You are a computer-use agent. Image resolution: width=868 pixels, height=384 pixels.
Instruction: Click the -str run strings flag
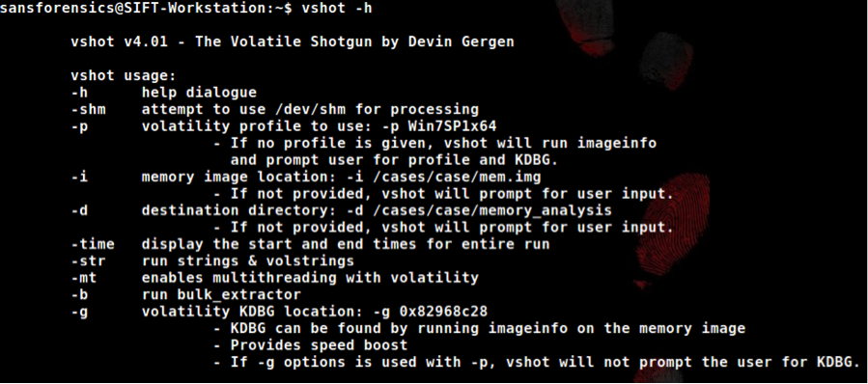[x=88, y=261]
